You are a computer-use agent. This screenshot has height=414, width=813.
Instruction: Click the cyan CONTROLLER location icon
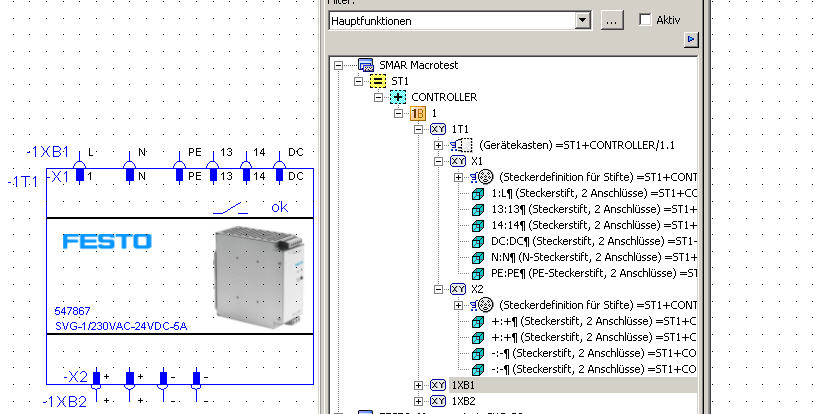coord(398,97)
